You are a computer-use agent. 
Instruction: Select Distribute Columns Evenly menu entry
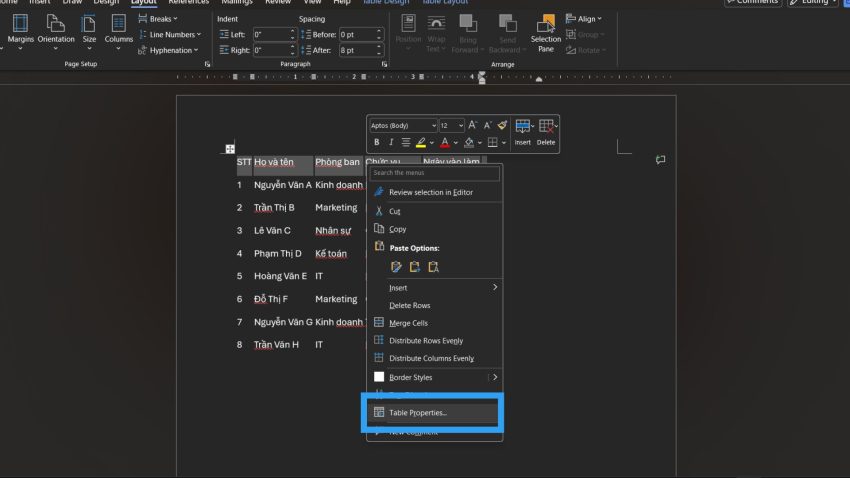point(431,358)
